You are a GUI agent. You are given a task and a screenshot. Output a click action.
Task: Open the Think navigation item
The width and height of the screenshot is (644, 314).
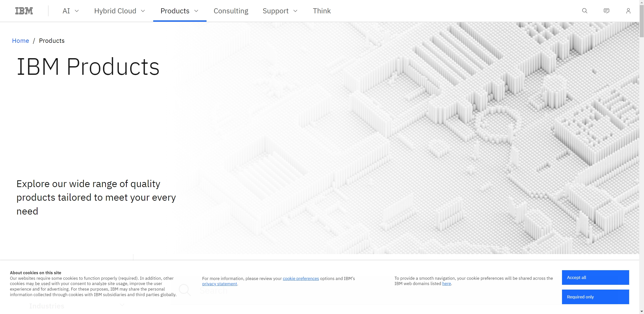321,11
